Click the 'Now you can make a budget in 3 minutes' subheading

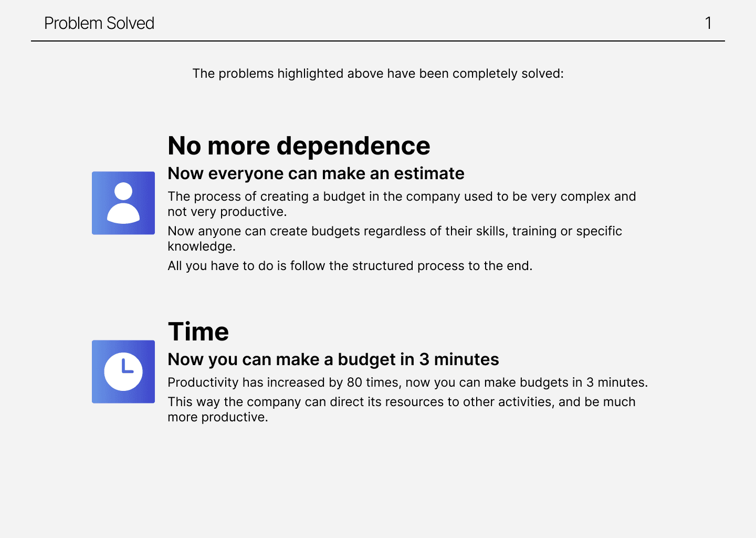point(333,359)
